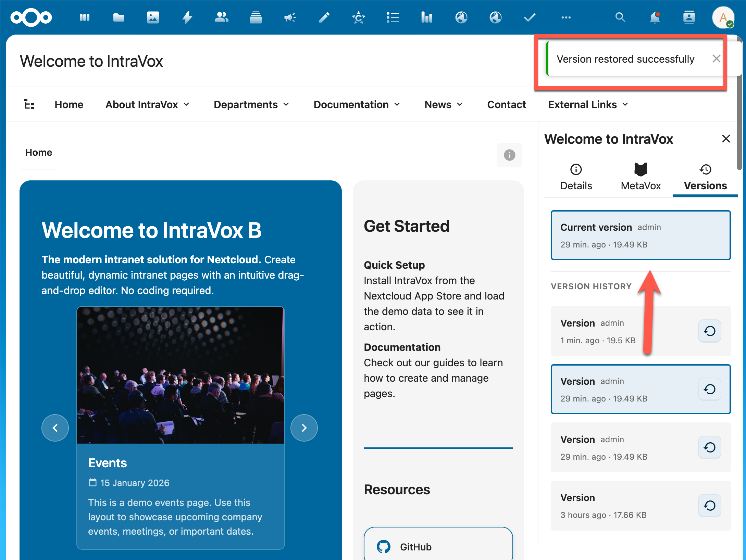
Task: Expand the Documentation menu
Action: (x=357, y=104)
